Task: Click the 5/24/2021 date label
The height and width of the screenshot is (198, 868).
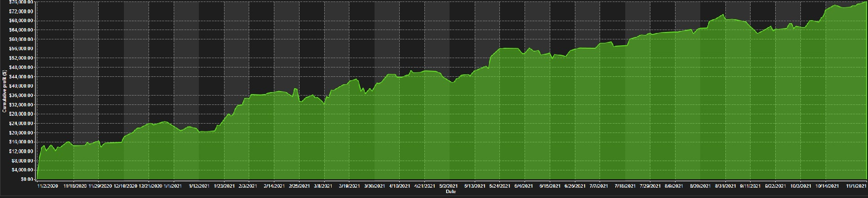Action: [499, 187]
